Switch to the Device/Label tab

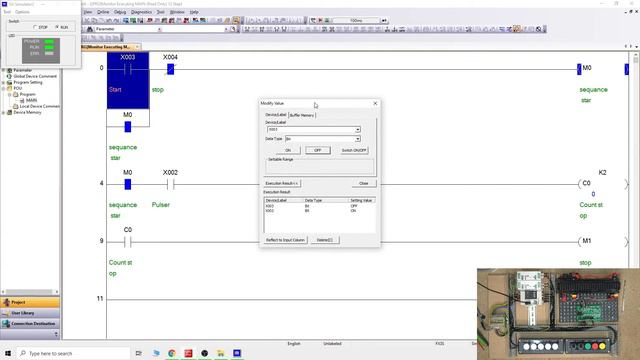[x=276, y=115]
